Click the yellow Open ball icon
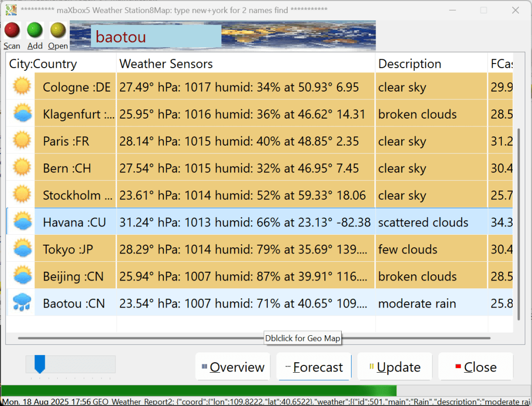Image resolution: width=532 pixels, height=406 pixels. [x=58, y=31]
